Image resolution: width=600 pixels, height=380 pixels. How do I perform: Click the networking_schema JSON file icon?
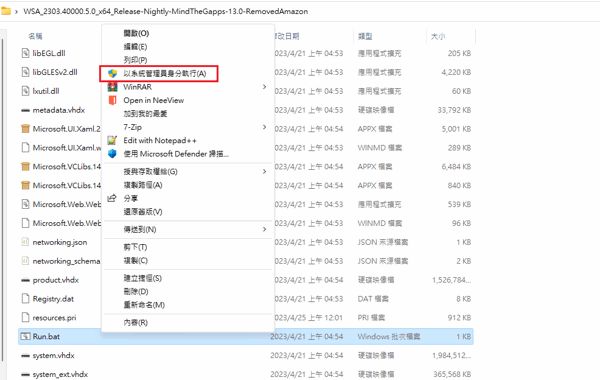[x=25, y=261]
